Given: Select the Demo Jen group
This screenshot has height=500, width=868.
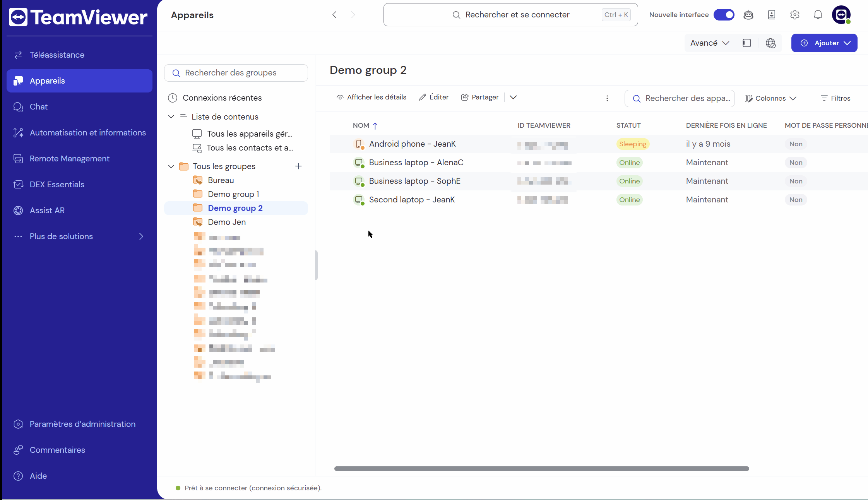Looking at the screenshot, I should tap(236, 222).
